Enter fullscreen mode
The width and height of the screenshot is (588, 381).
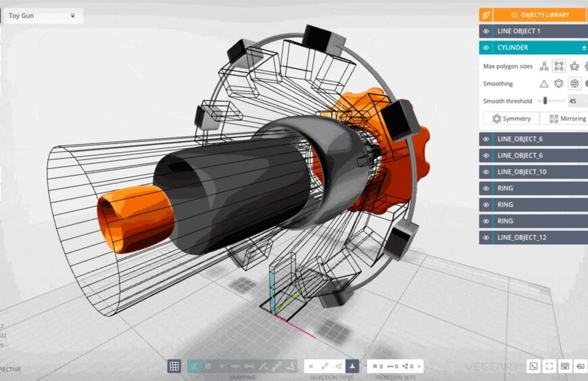tap(549, 366)
